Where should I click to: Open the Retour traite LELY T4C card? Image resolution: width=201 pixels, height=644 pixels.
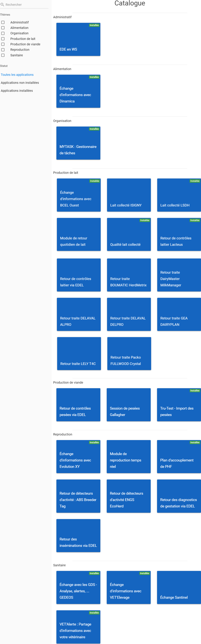tap(79, 353)
